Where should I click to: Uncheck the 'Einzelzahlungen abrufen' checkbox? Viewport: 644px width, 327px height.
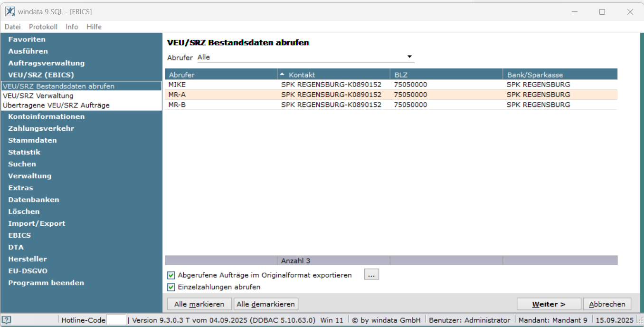click(x=171, y=287)
